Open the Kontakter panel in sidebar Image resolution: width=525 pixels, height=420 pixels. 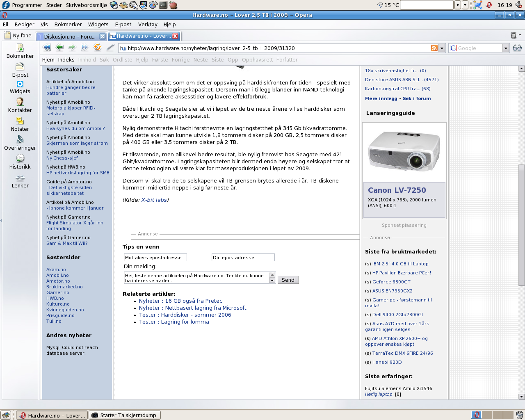click(x=20, y=105)
